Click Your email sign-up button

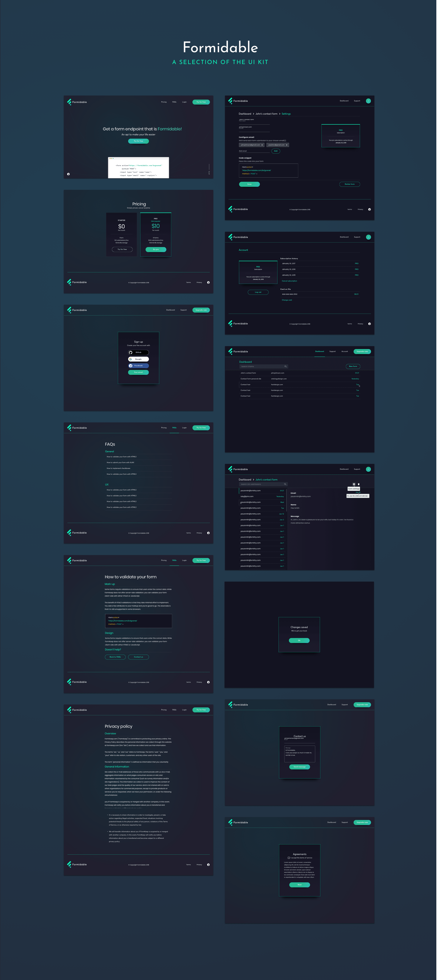click(139, 372)
